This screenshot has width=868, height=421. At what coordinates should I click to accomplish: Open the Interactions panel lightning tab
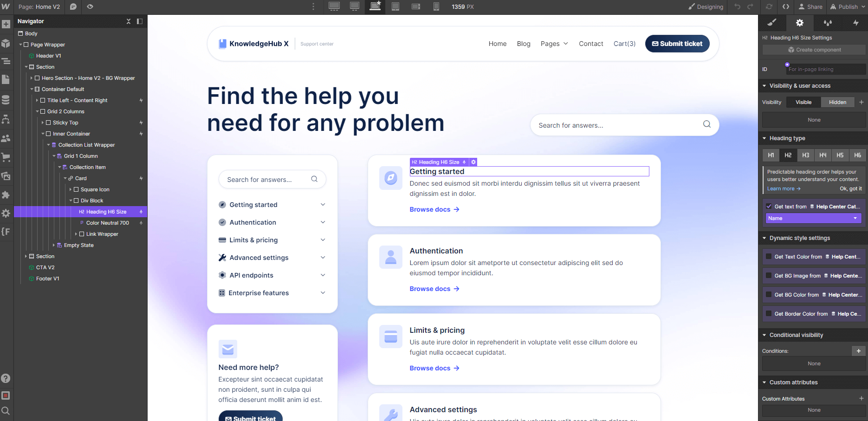pos(856,22)
